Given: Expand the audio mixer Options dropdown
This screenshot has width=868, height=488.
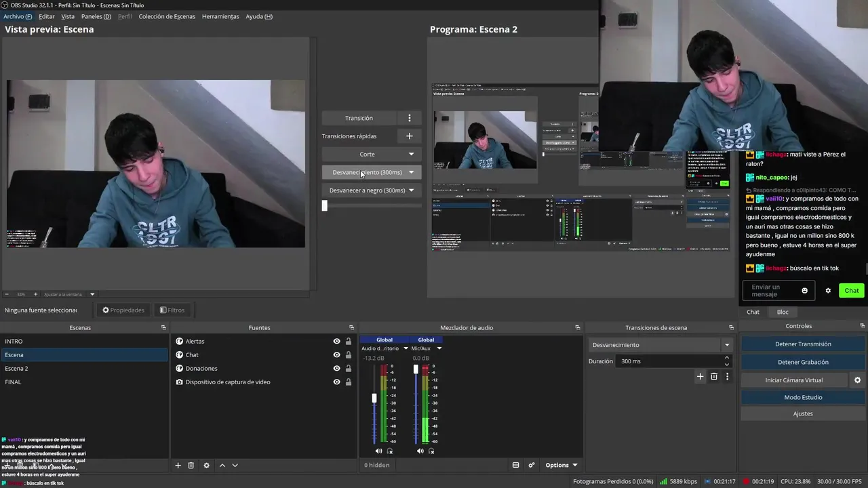Looking at the screenshot, I should coord(561,465).
